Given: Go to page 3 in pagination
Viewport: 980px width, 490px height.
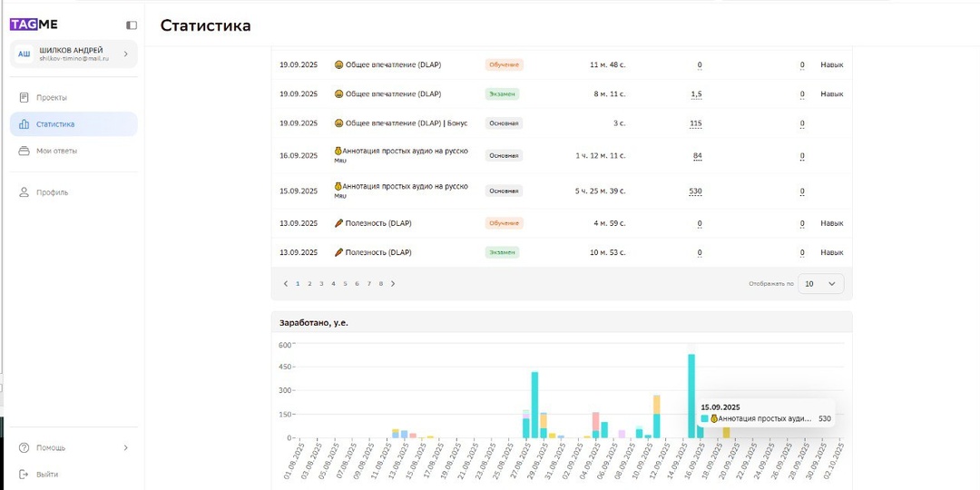Looking at the screenshot, I should pyautogui.click(x=321, y=284).
